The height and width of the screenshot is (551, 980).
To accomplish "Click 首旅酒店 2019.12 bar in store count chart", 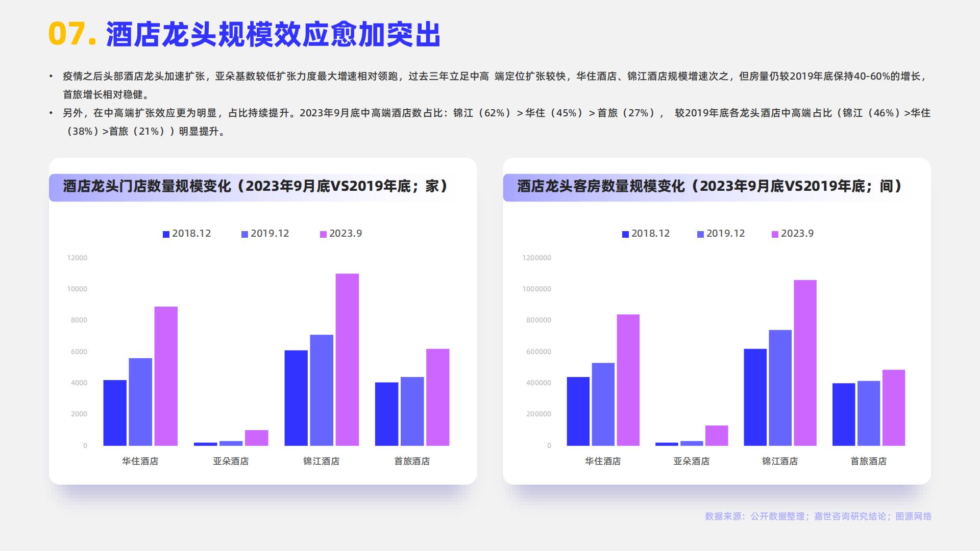I will click(x=412, y=411).
